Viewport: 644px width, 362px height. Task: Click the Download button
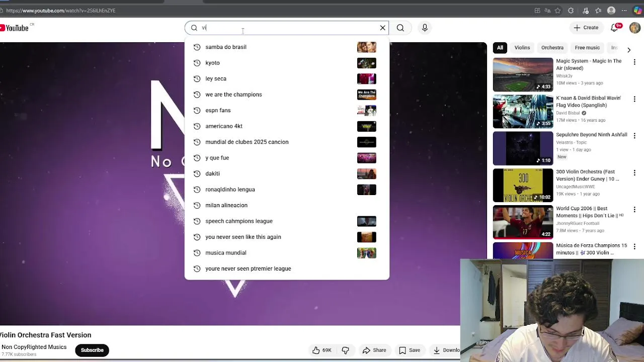[446, 350]
